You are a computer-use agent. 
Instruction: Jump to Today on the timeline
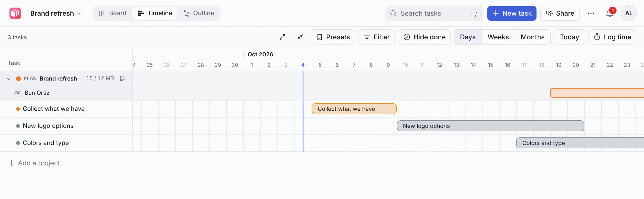point(569,37)
